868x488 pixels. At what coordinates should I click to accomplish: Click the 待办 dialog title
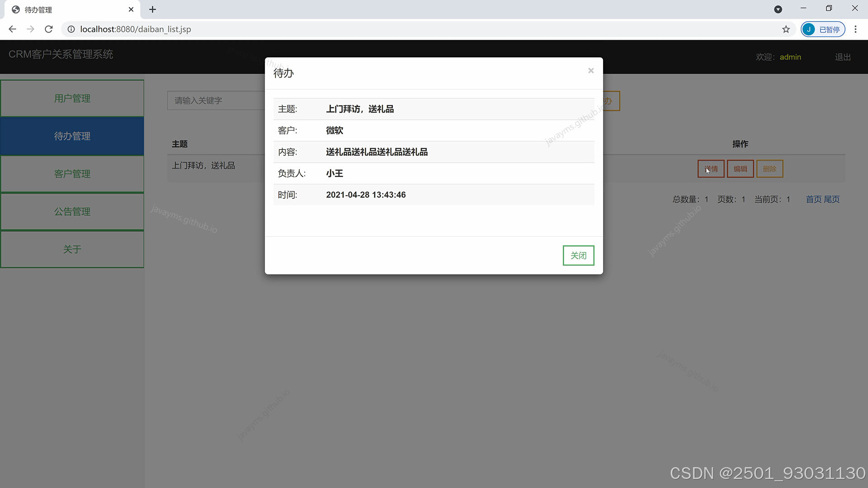pos(283,73)
